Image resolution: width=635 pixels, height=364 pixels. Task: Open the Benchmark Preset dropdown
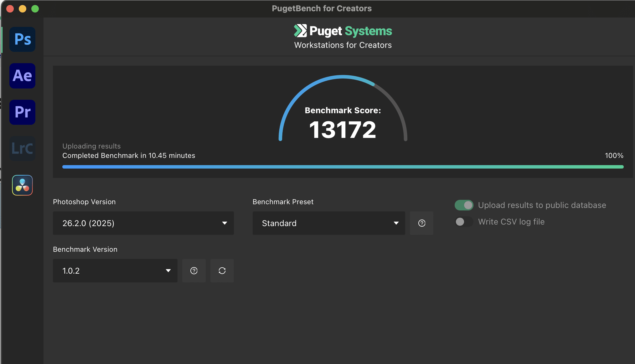tap(329, 223)
